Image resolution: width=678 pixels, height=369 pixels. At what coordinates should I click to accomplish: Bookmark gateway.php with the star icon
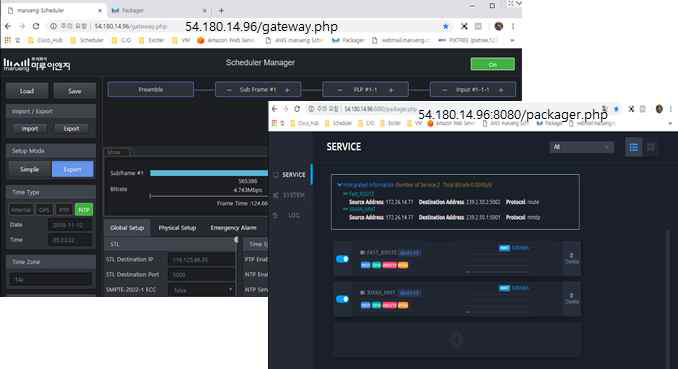(x=445, y=26)
